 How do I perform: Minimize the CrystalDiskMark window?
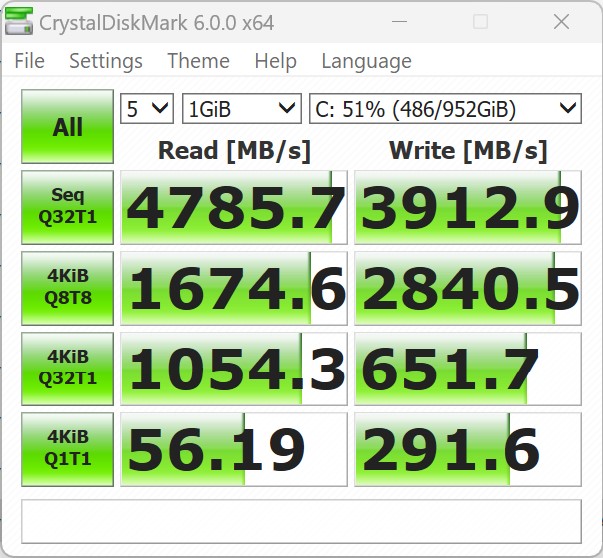399,22
